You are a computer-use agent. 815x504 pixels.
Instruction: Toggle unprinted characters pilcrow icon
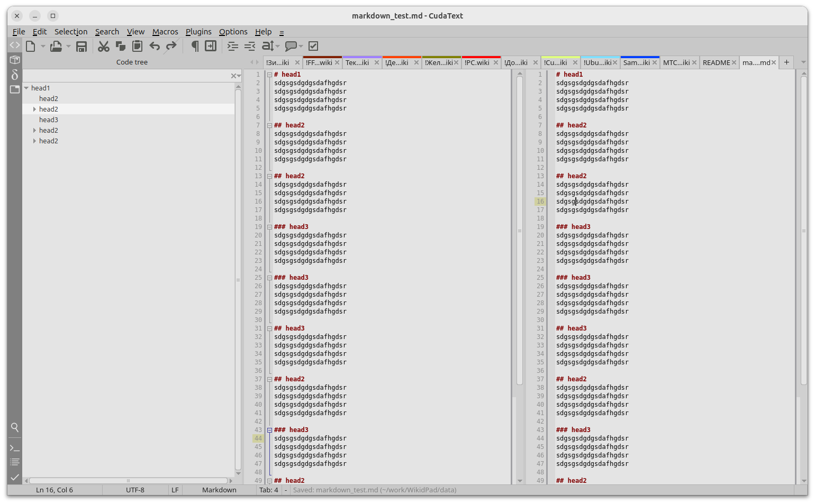195,47
